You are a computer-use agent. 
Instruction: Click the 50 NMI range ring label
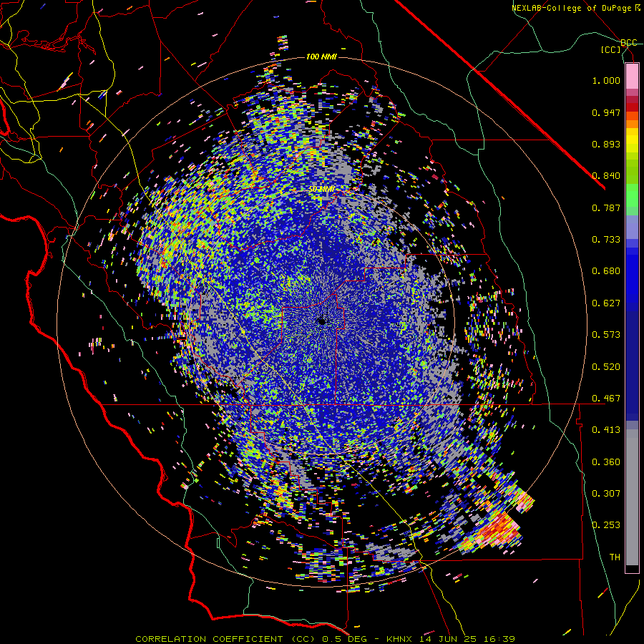321,190
